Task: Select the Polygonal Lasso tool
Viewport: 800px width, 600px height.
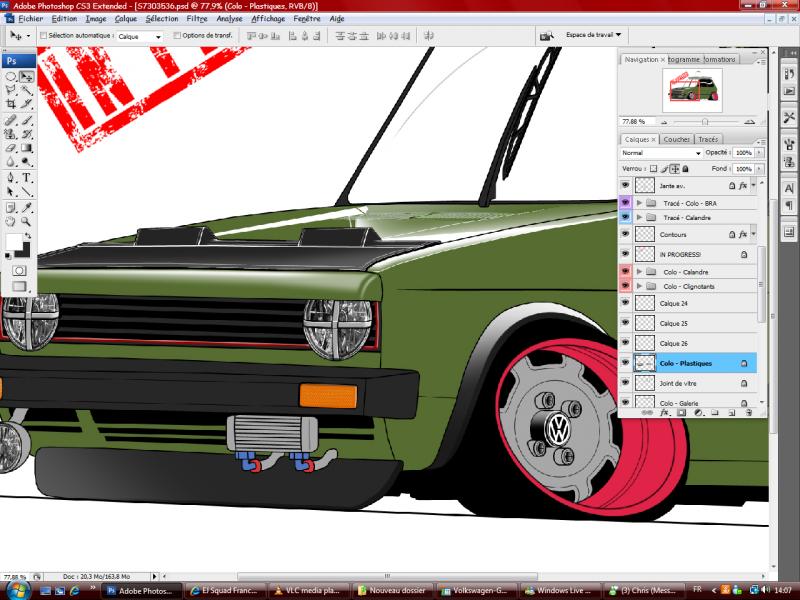Action: pyautogui.click(x=11, y=90)
